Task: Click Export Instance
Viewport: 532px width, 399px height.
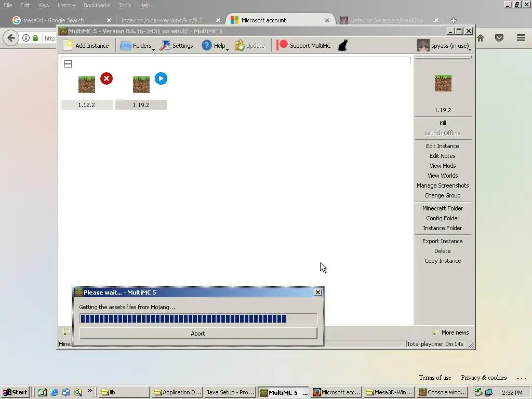Action: coord(443,241)
